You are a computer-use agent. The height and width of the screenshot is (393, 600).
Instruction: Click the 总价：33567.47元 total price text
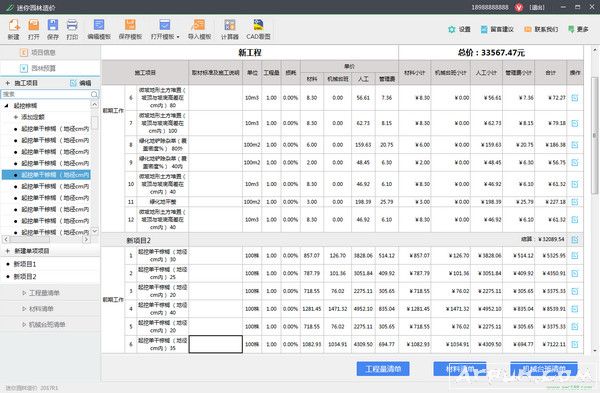(491, 52)
